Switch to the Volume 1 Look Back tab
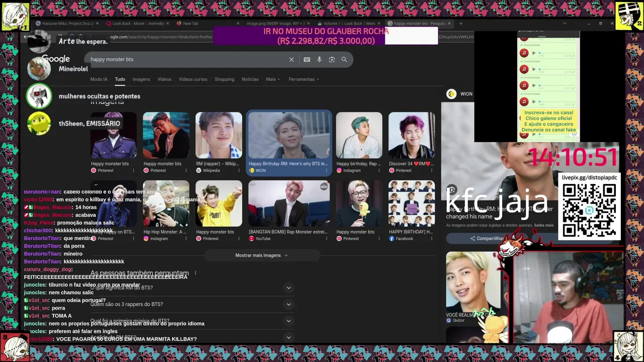The height and width of the screenshot is (362, 644). 349,23
